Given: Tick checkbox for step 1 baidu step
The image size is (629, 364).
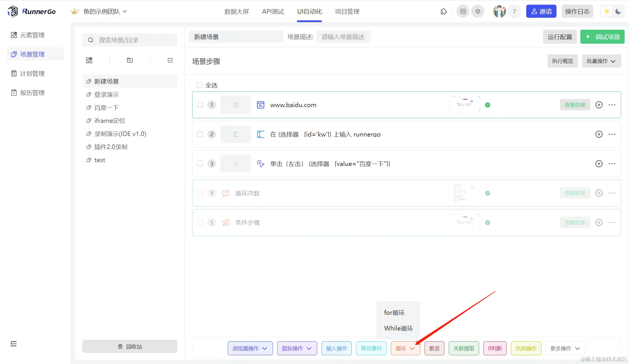Looking at the screenshot, I should (200, 105).
